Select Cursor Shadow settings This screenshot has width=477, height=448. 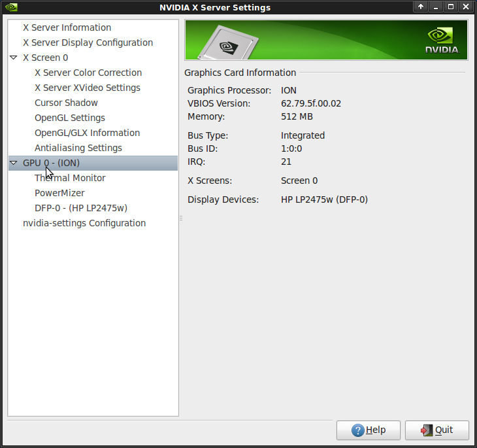point(66,103)
